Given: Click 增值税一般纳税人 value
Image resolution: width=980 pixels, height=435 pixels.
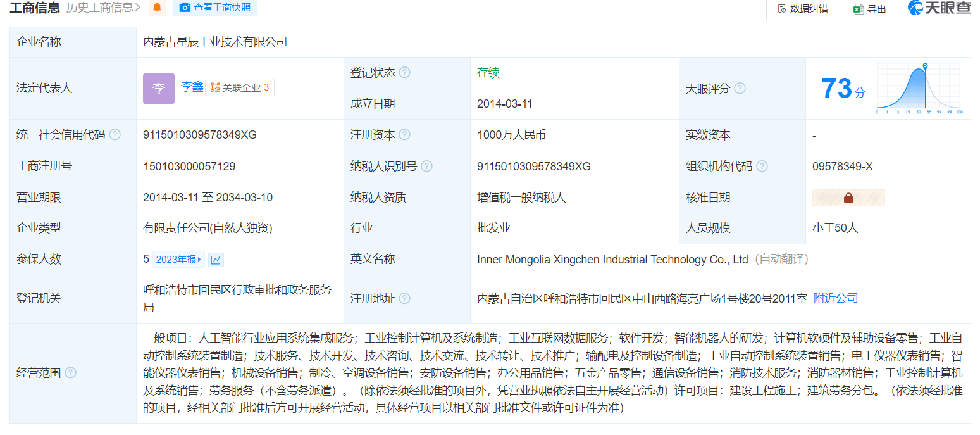Looking at the screenshot, I should point(521,198).
